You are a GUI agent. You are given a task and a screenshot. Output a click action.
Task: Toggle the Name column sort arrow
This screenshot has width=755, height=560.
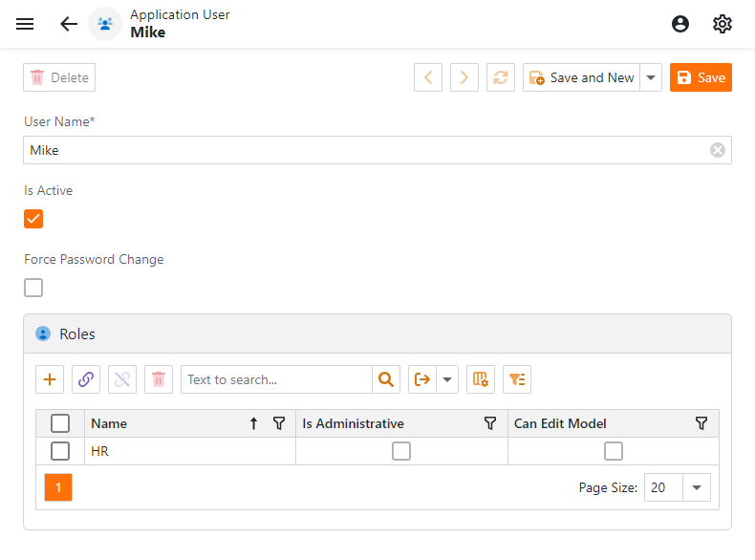pos(254,423)
